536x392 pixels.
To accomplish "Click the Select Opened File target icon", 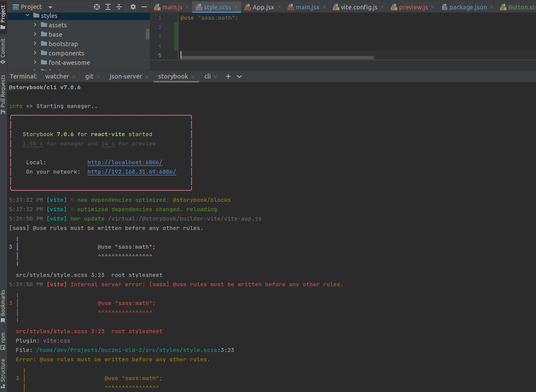I will (97, 7).
